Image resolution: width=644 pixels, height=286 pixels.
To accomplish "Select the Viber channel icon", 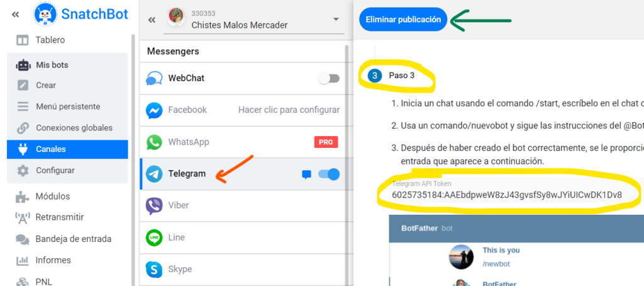I will click(154, 206).
